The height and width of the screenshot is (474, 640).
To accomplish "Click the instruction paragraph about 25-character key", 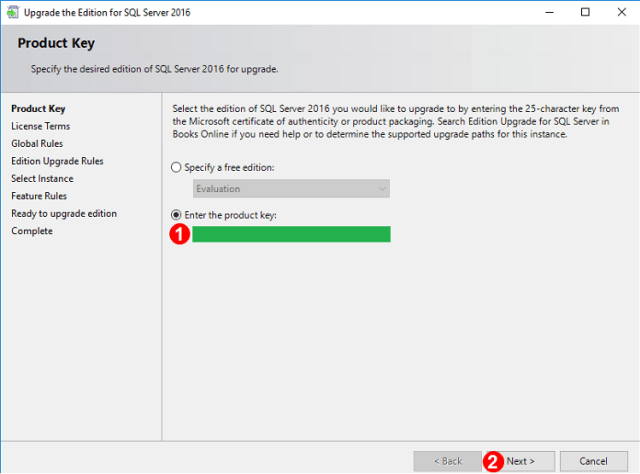I will [x=396, y=121].
